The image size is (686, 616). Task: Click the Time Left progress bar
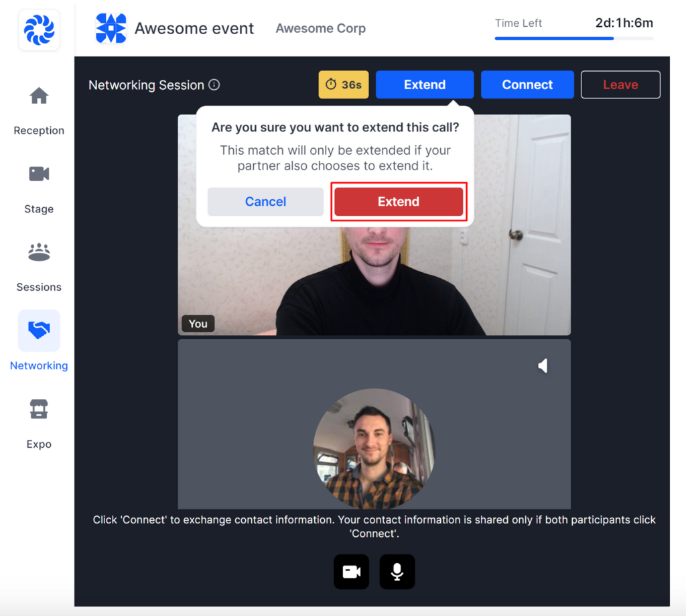[x=574, y=38]
